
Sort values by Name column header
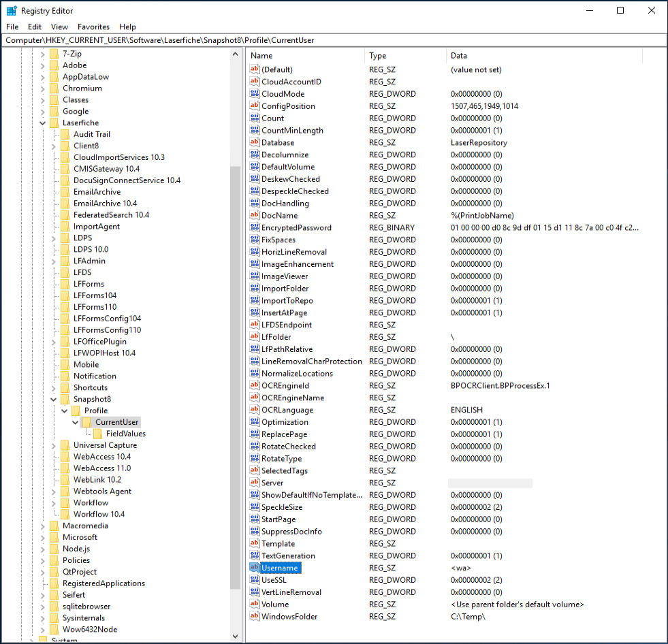tap(305, 55)
